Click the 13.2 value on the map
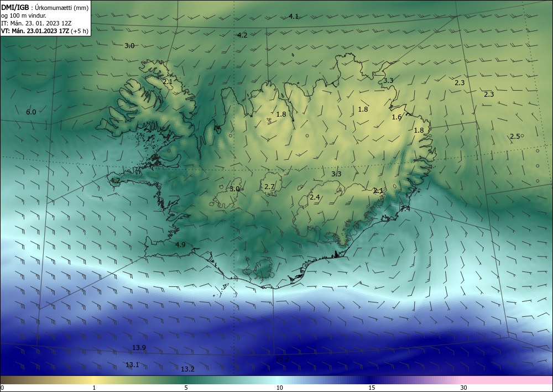This screenshot has width=553, height=392. tap(187, 369)
